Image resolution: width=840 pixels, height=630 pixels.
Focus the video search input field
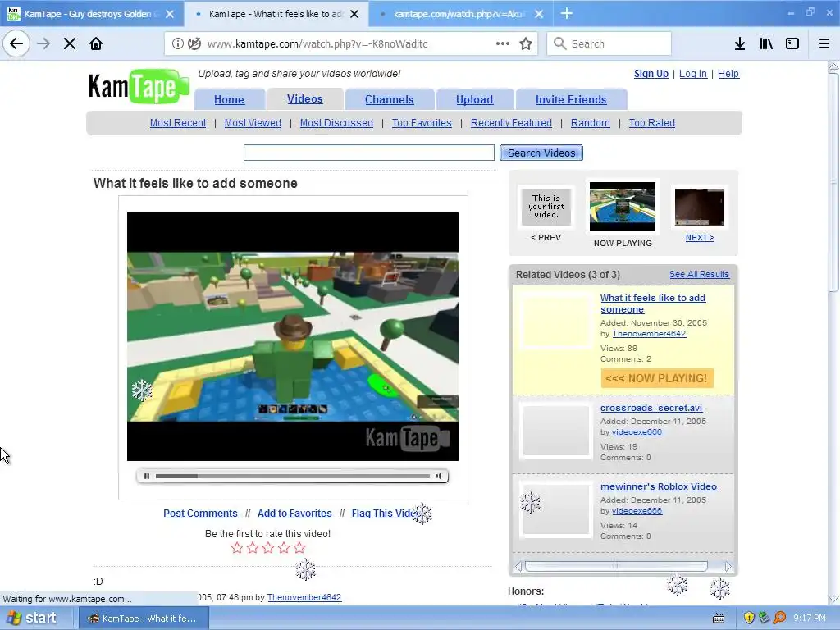click(x=368, y=153)
